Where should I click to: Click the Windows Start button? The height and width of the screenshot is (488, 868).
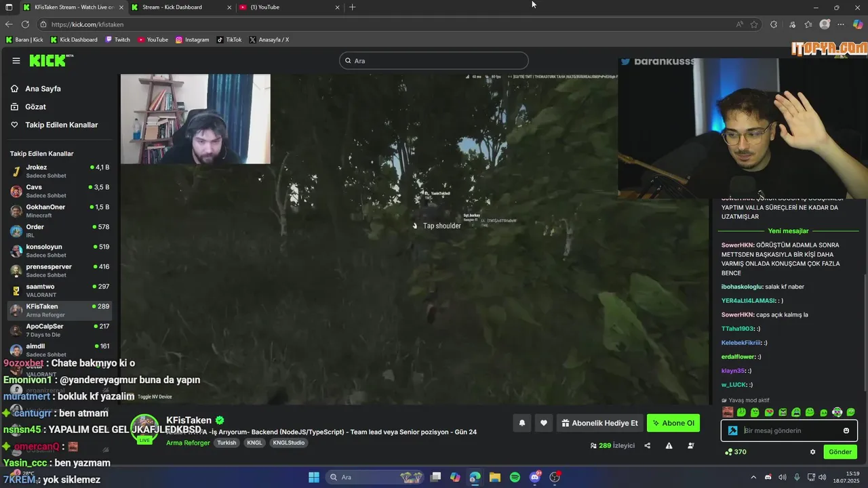point(314,477)
